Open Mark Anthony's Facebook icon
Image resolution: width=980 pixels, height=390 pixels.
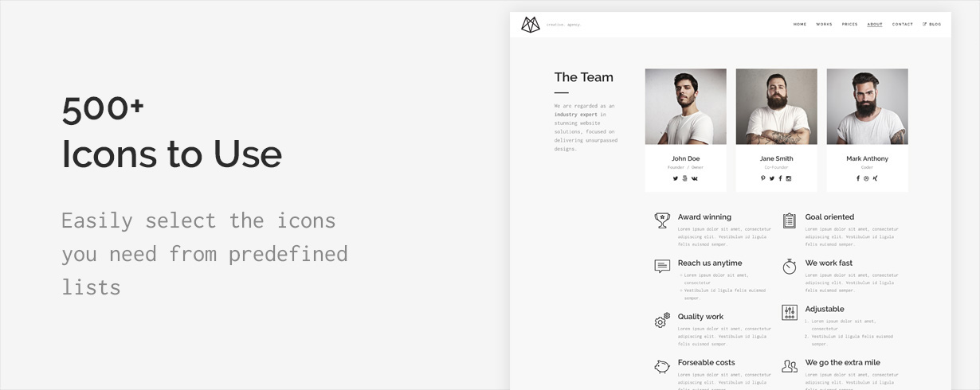click(858, 178)
